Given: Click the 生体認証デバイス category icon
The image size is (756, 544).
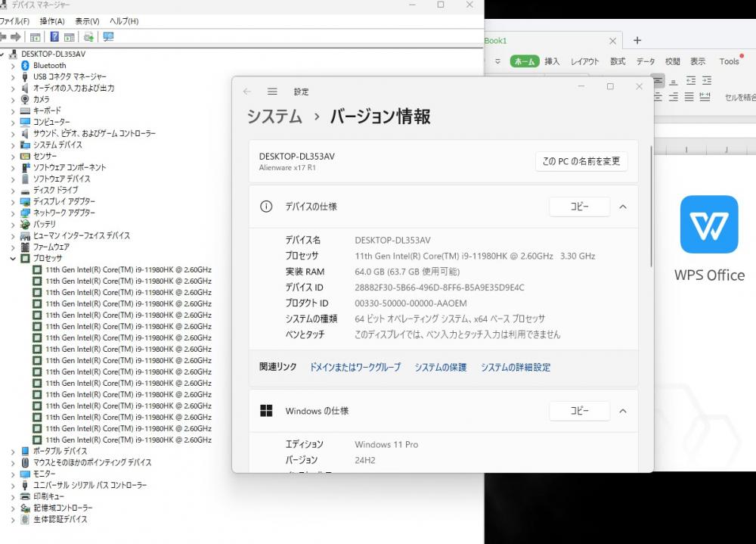Looking at the screenshot, I should click(25, 519).
